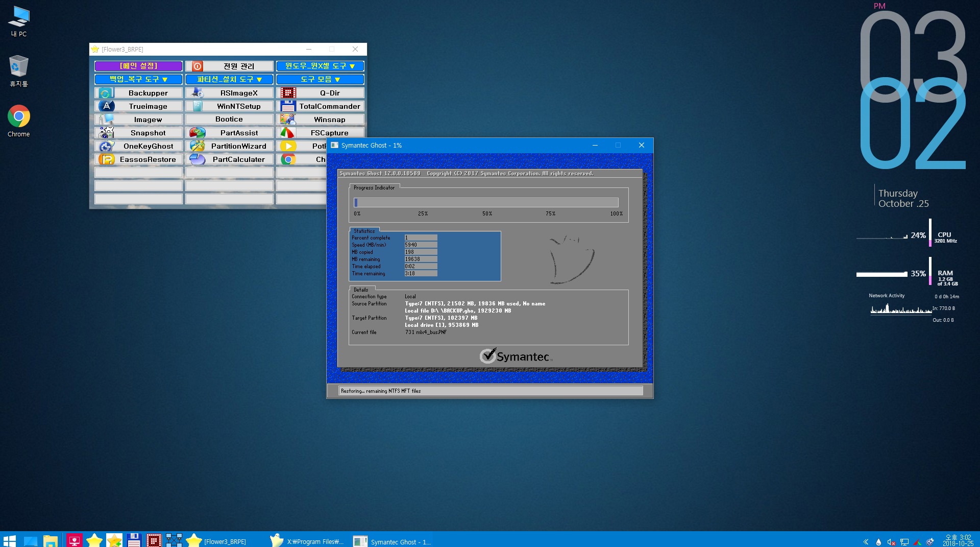Viewport: 980px width, 547px height.
Task: Open the Windows Start button
Action: coord(9,540)
